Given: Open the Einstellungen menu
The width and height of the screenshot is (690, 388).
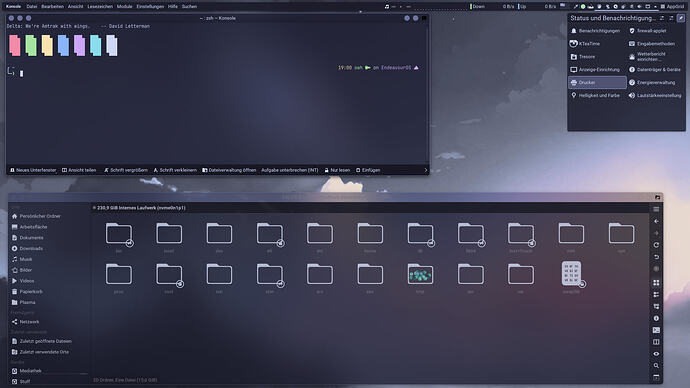Looking at the screenshot, I should (150, 7).
